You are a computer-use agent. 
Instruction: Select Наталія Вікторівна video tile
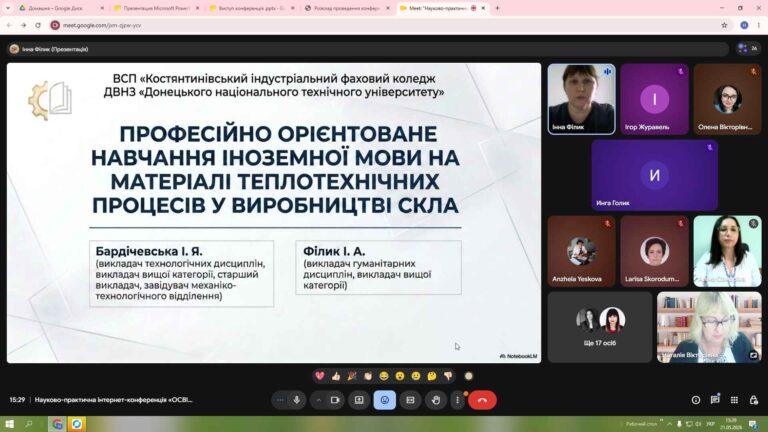click(x=709, y=327)
